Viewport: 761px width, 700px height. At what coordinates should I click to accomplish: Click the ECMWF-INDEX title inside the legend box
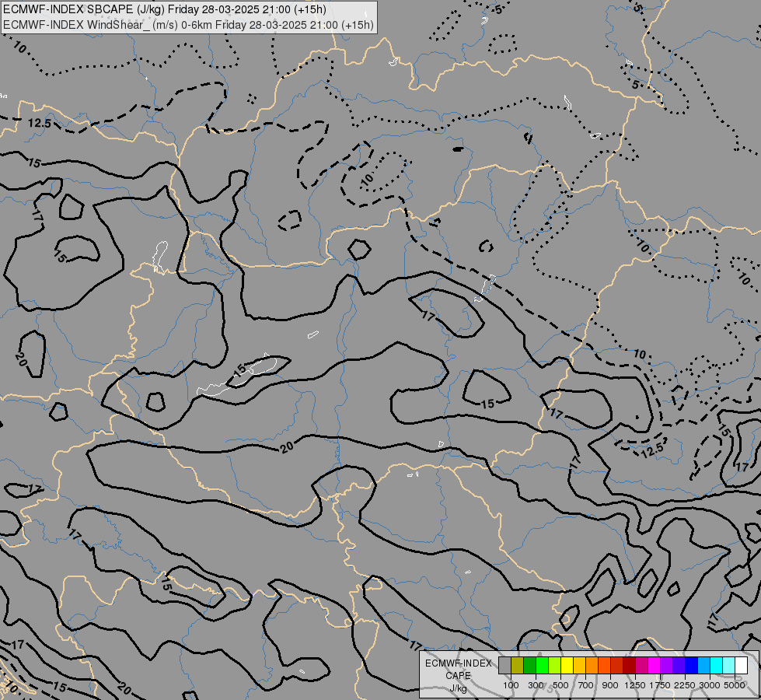click(x=458, y=663)
